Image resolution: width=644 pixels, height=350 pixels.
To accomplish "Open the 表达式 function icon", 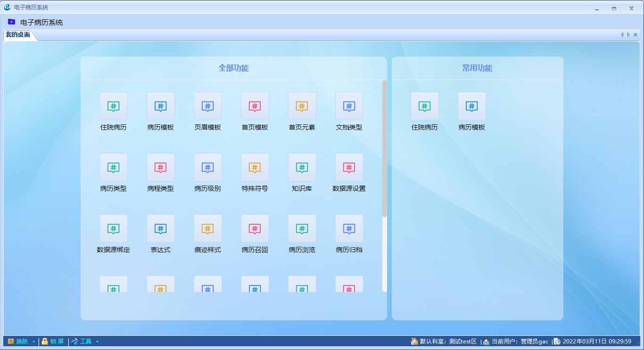I will coord(161,229).
